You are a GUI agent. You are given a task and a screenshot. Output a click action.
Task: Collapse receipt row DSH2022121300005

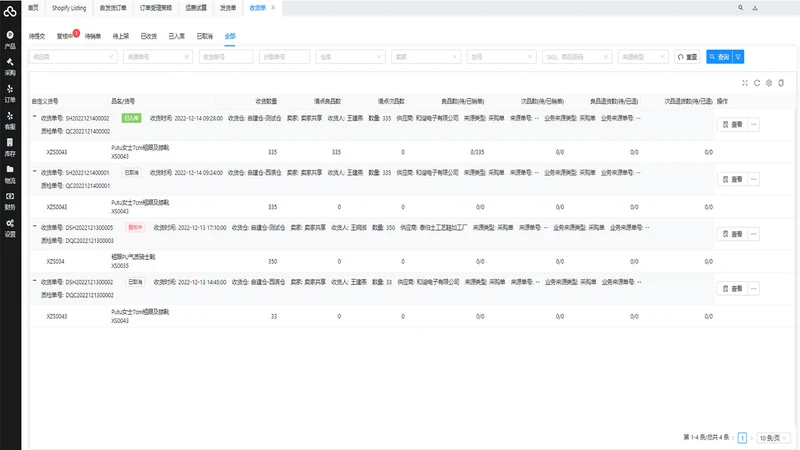coord(35,226)
